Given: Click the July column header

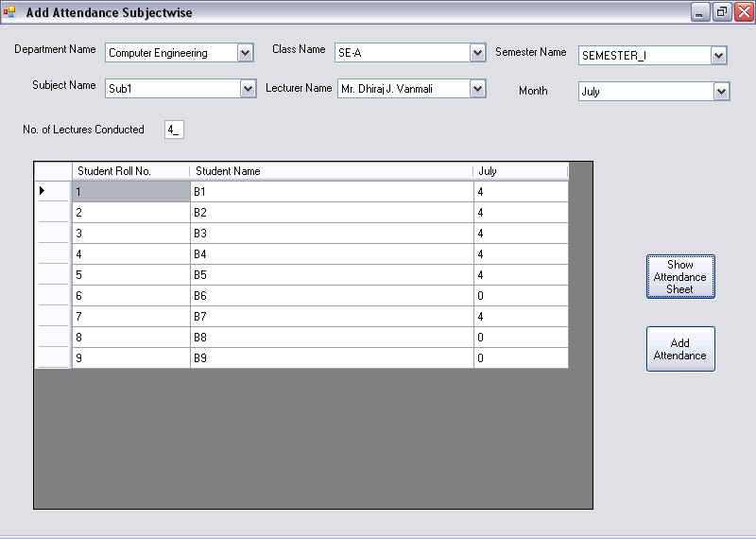Looking at the screenshot, I should (x=520, y=171).
